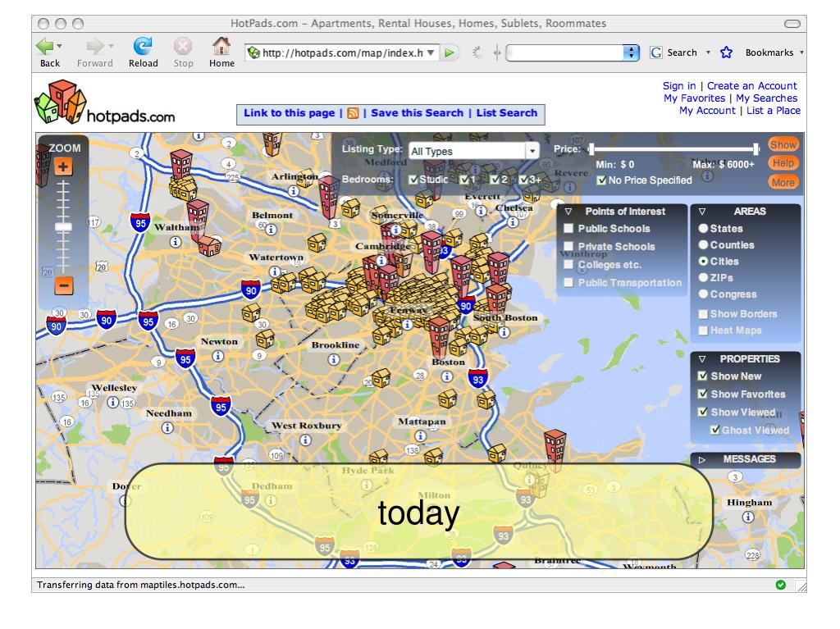Click the red building marker at Boston label
840x629 pixels.
(x=440, y=336)
